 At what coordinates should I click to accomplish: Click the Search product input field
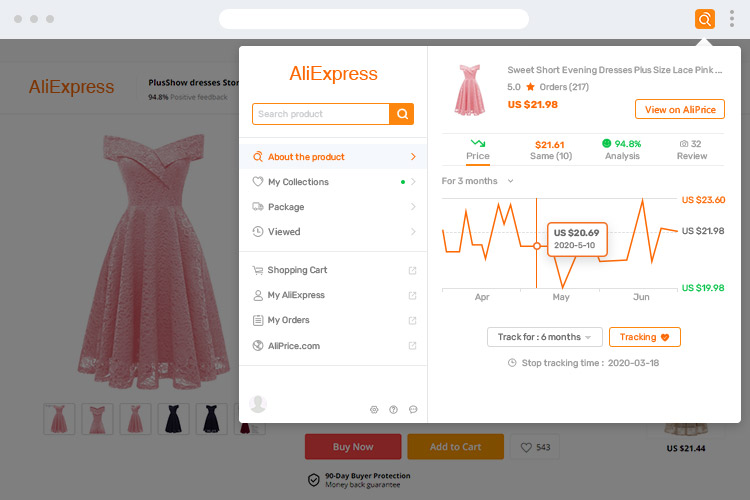pyautogui.click(x=320, y=114)
